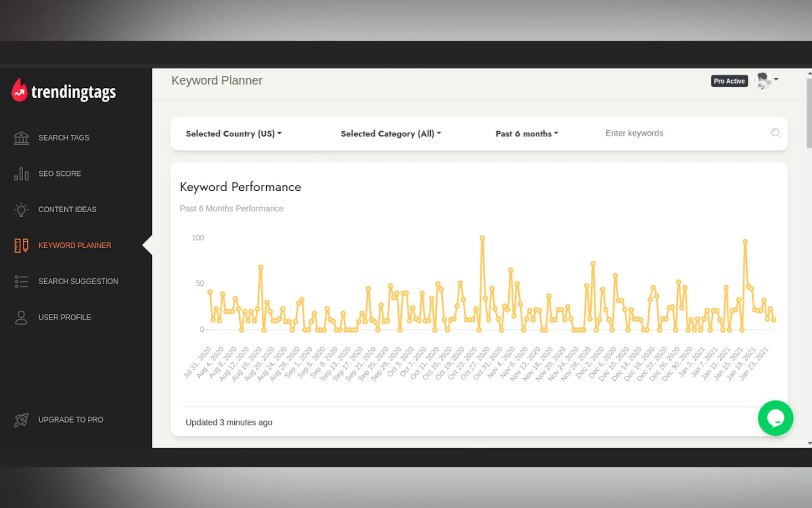This screenshot has height=508, width=812.
Task: Click the "Keyword Performance" heading
Action: 240,187
